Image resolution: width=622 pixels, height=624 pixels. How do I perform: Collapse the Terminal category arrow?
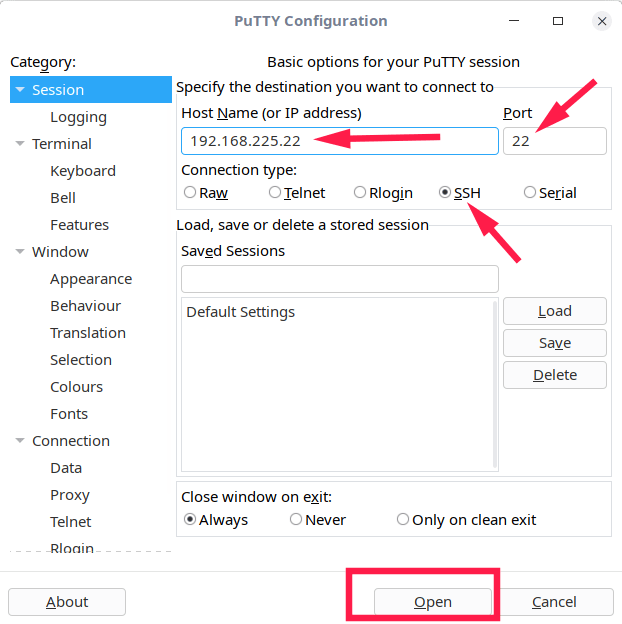pyautogui.click(x=20, y=144)
